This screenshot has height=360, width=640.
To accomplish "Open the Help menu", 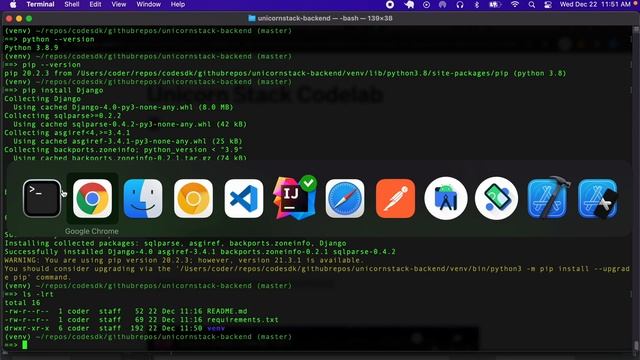I will (x=178, y=4).
